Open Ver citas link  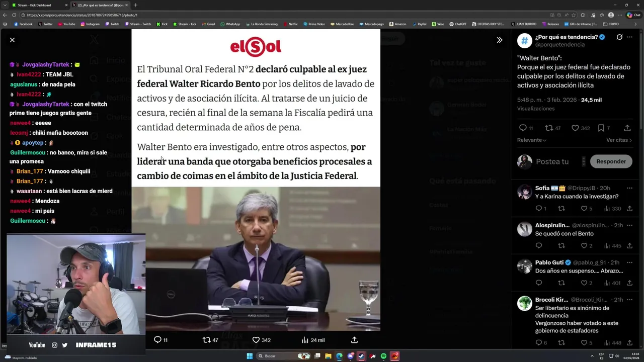[x=619, y=140]
